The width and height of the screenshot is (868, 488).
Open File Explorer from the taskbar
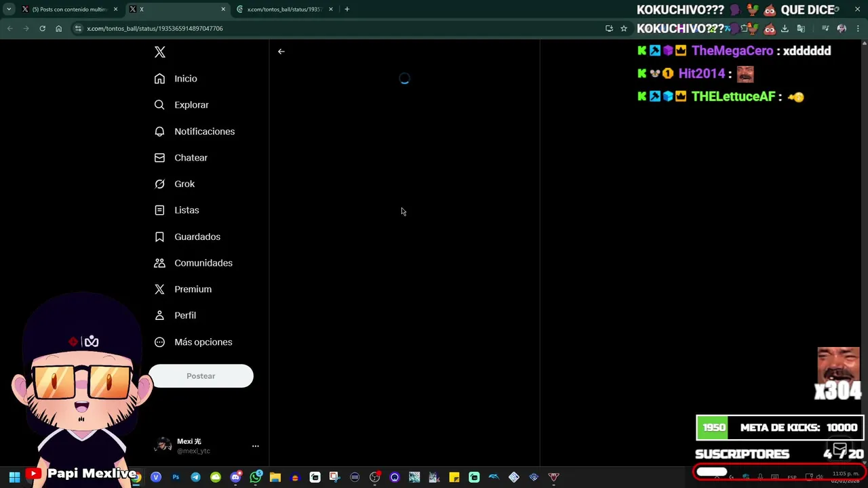click(275, 477)
